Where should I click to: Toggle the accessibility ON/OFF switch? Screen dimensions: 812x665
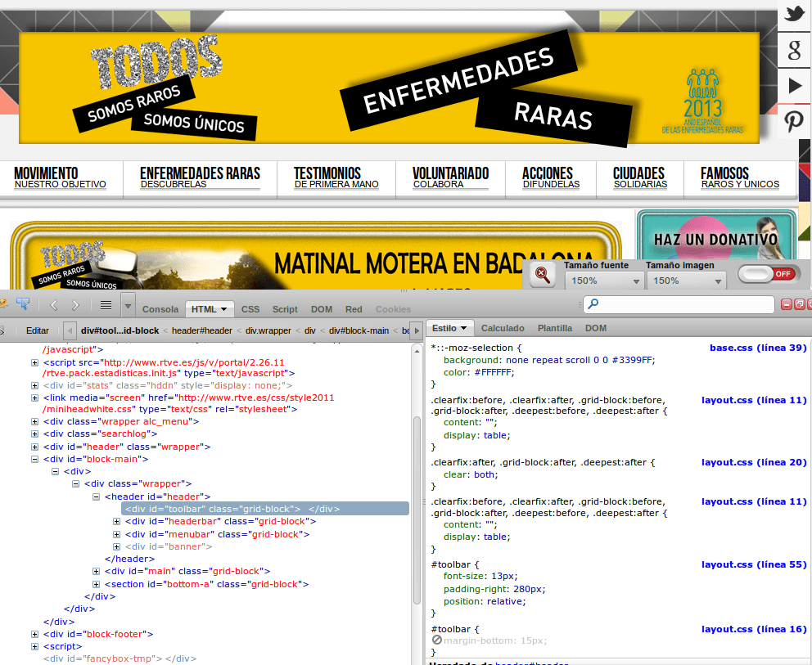tap(769, 274)
